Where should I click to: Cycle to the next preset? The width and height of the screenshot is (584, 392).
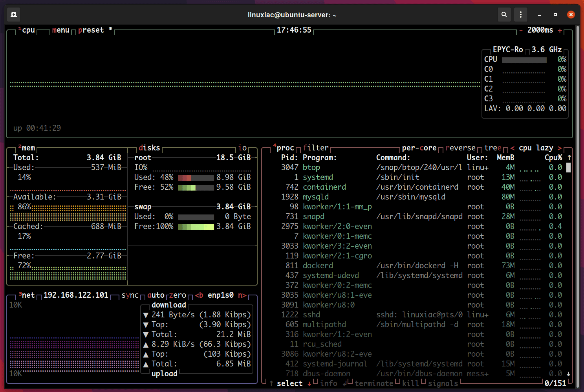click(x=91, y=30)
